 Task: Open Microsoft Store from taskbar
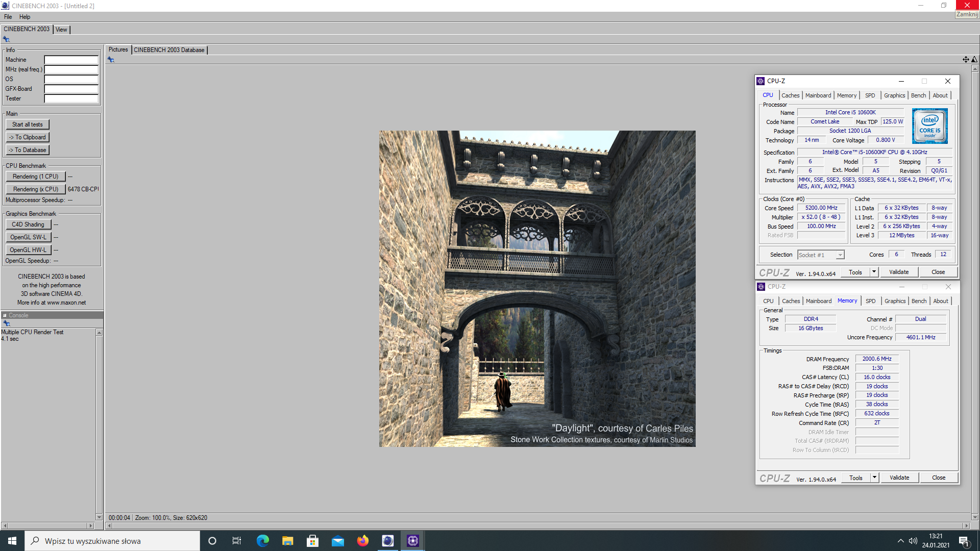pyautogui.click(x=312, y=541)
